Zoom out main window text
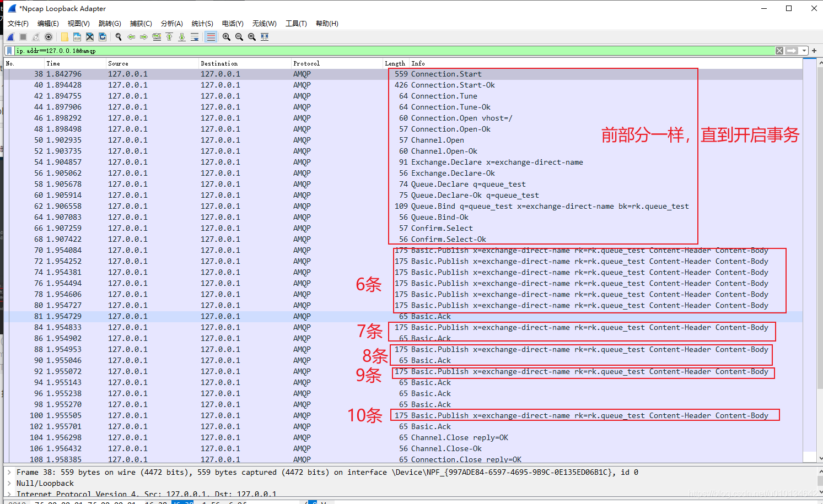 tap(239, 37)
